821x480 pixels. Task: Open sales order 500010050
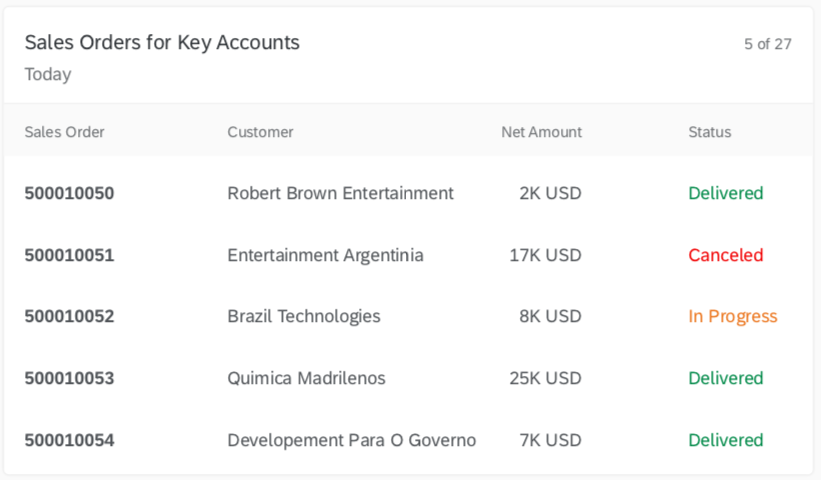[x=69, y=193]
